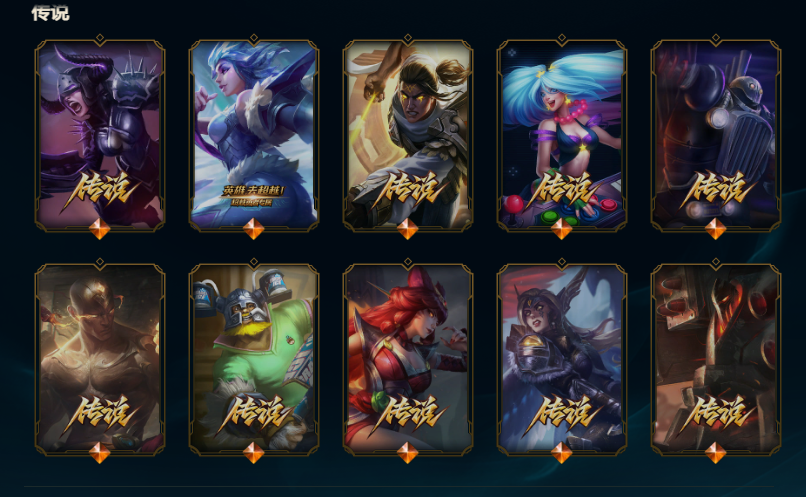Click orange gem under the horned purple-armored woman card
806x497 pixels.
tap(100, 229)
